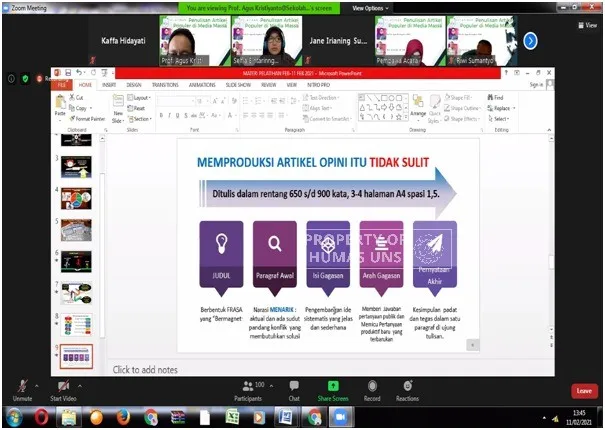Open the INSERT ribbon tab
The width and height of the screenshot is (605, 430).
[108, 85]
